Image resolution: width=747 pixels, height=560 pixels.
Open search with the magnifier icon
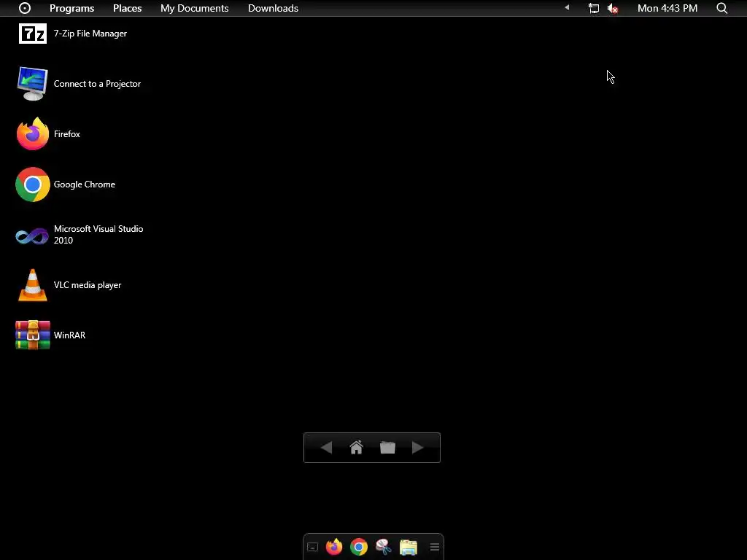(721, 8)
